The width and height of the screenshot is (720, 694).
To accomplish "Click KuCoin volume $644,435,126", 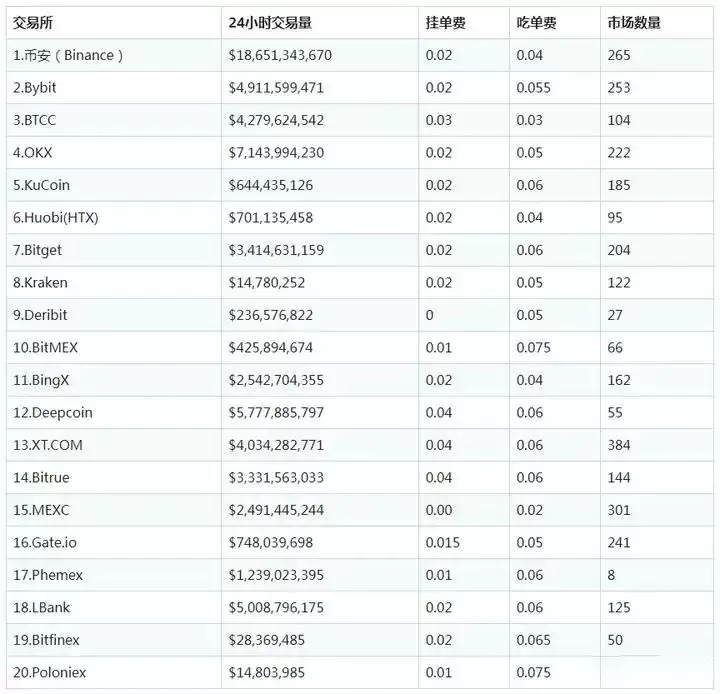I will [270, 185].
